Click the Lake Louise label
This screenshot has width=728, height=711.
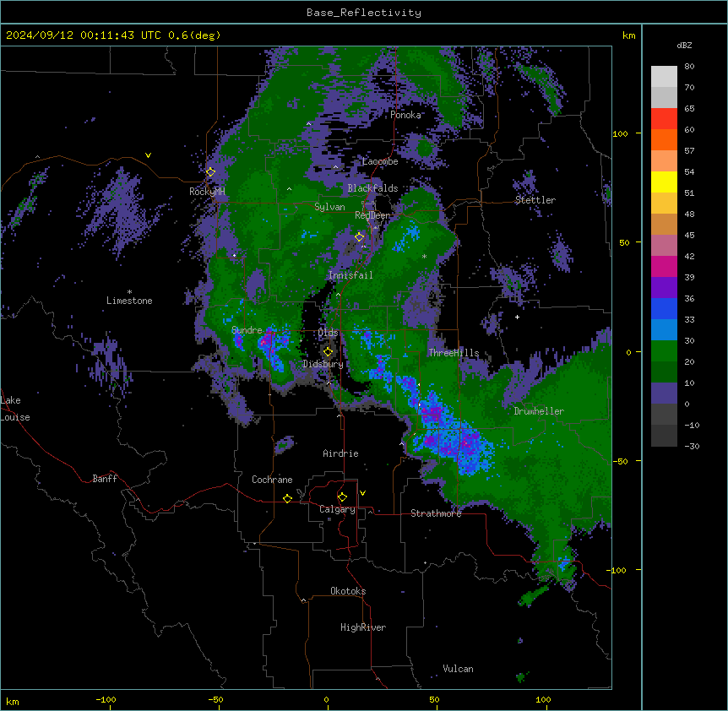(15, 409)
